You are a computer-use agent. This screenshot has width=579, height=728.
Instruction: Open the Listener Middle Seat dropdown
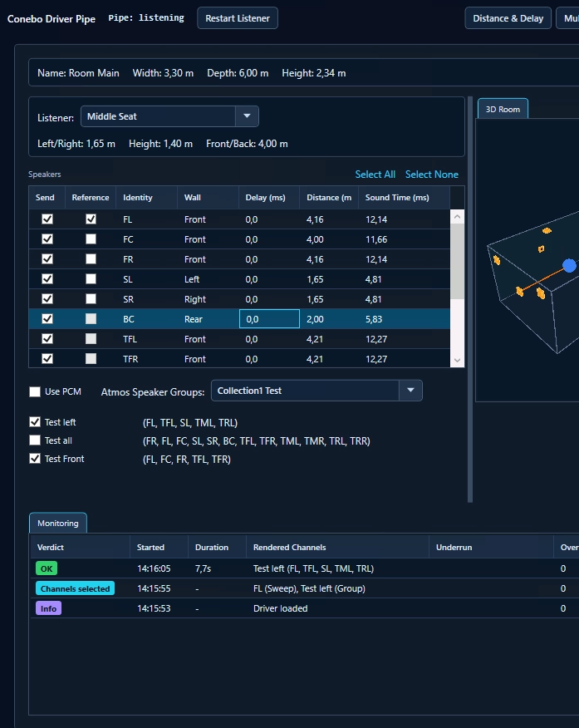coord(169,116)
